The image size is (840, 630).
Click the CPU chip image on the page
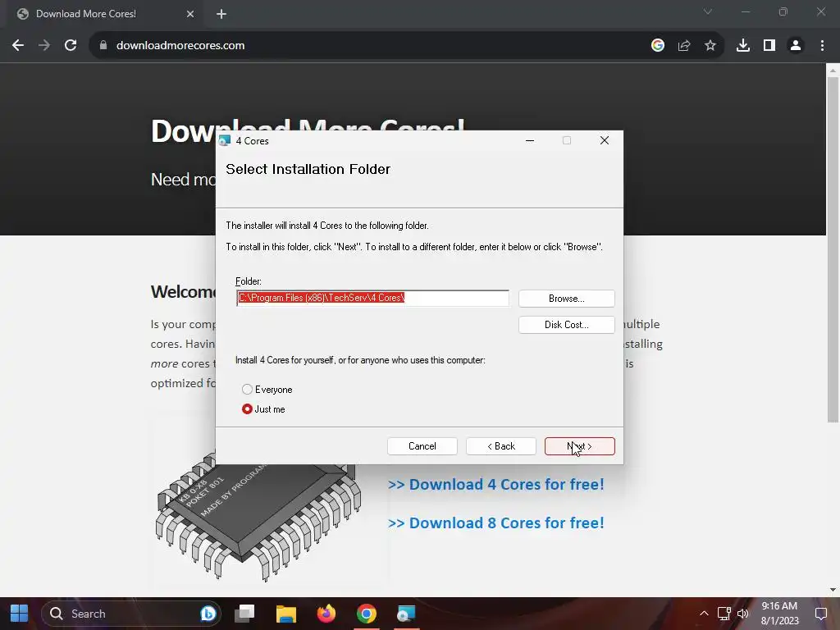(x=258, y=523)
